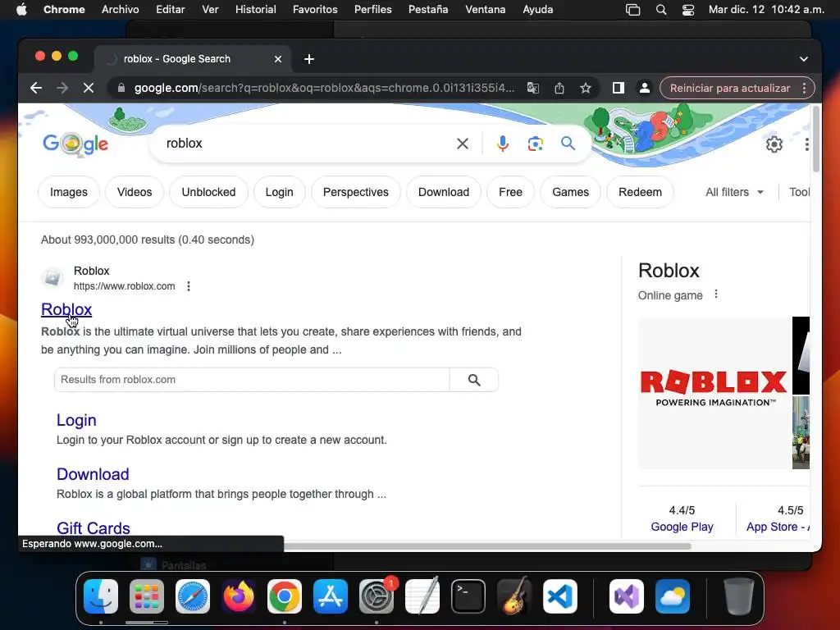Image resolution: width=840 pixels, height=630 pixels.
Task: Select the Free filter chip
Action: pyautogui.click(x=510, y=192)
